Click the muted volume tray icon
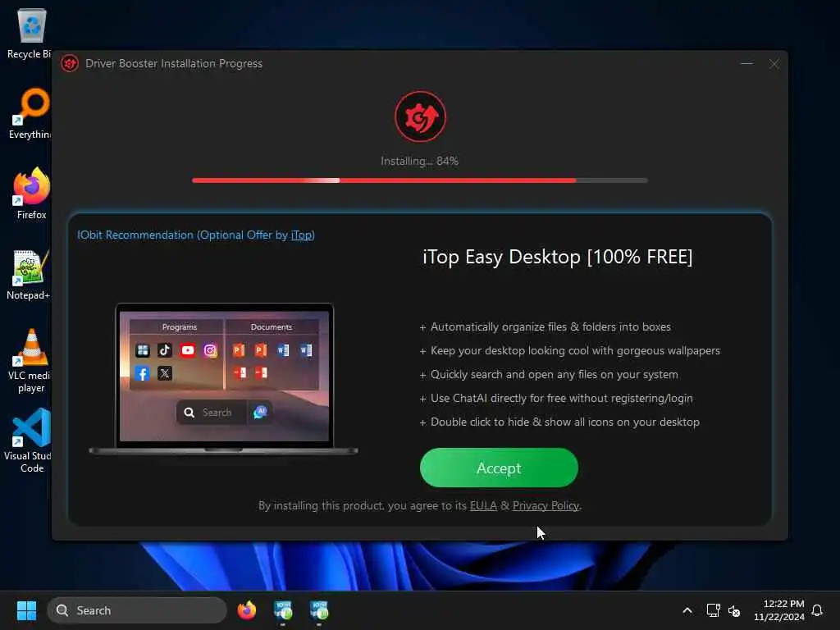Screen dimensions: 840x630 (x=734, y=610)
